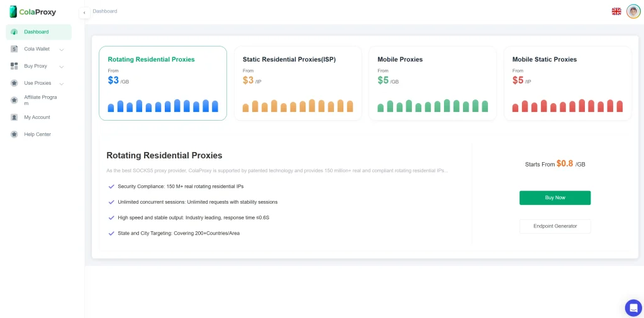The image size is (644, 318).
Task: Expand the Cola Wallet submenu chevron
Action: pos(62,50)
